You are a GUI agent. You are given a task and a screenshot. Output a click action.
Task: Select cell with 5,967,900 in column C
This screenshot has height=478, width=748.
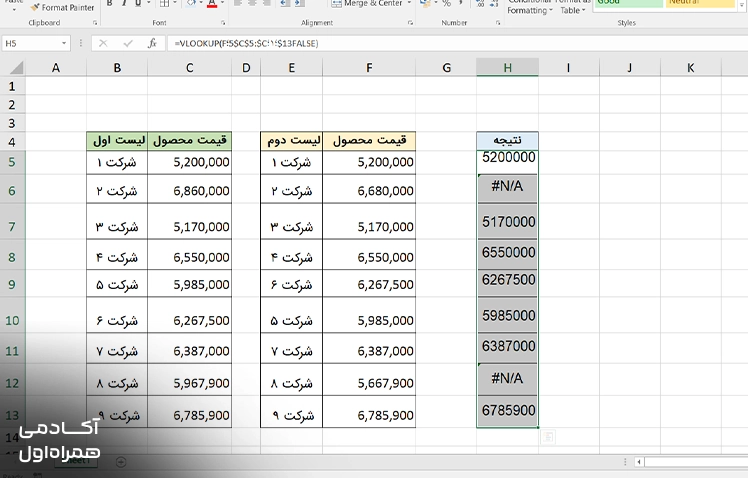(189, 380)
